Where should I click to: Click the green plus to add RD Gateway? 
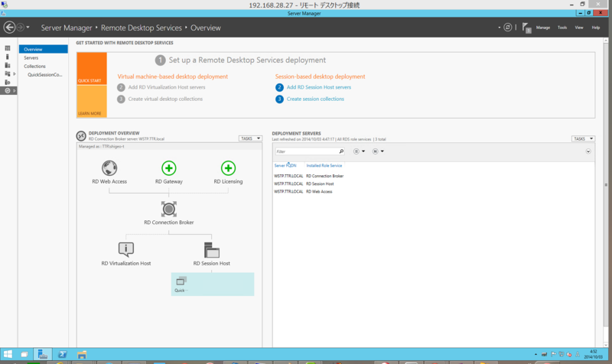click(x=169, y=168)
